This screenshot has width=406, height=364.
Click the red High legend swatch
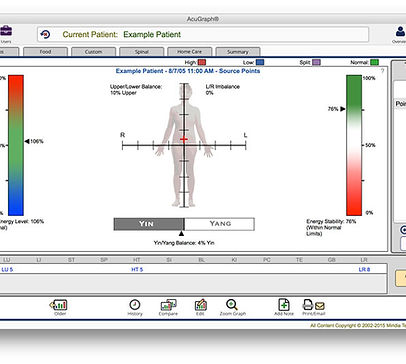(202, 62)
